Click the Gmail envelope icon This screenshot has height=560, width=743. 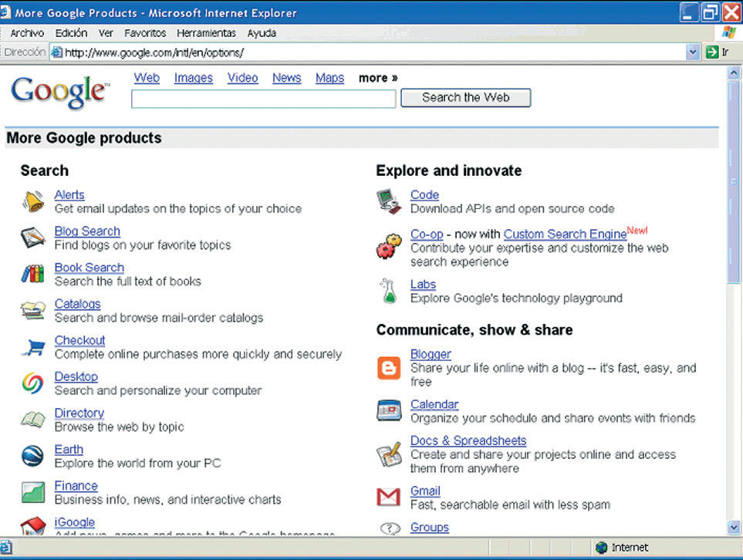click(x=389, y=497)
